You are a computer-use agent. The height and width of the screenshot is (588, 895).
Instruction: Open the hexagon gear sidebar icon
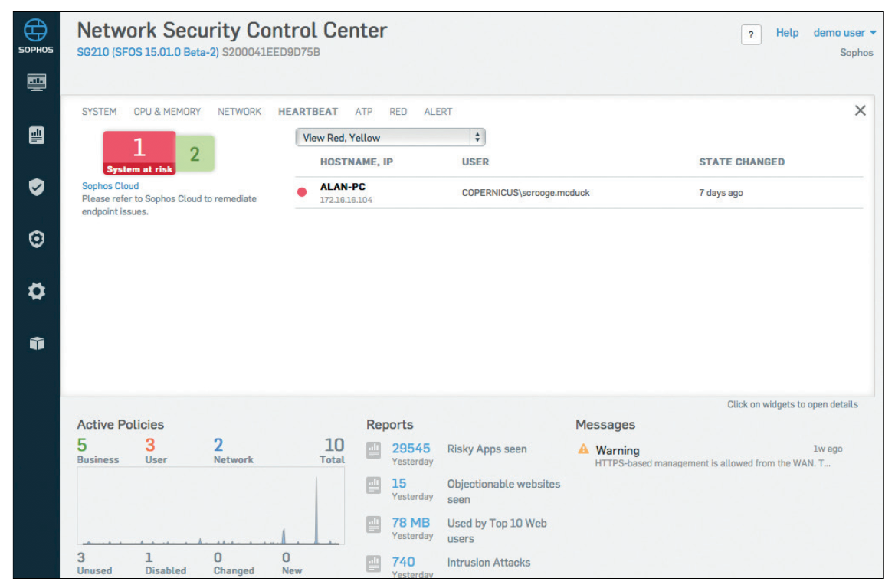pos(37,239)
